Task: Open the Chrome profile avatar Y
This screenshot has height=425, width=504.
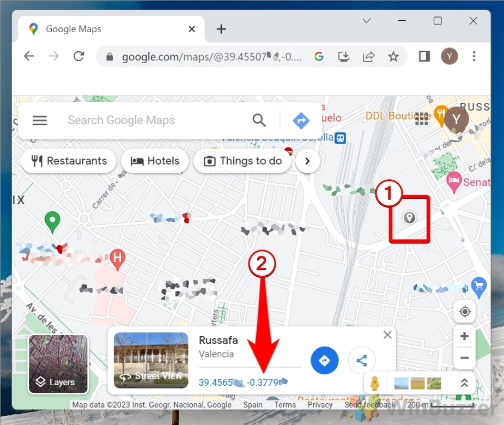Action: [x=449, y=56]
